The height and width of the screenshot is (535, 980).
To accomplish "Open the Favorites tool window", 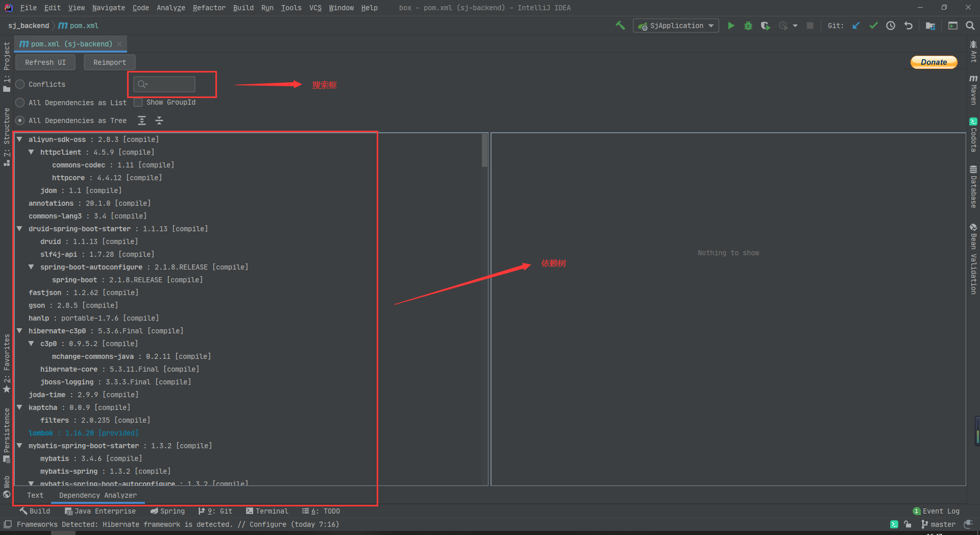I will coord(7,363).
